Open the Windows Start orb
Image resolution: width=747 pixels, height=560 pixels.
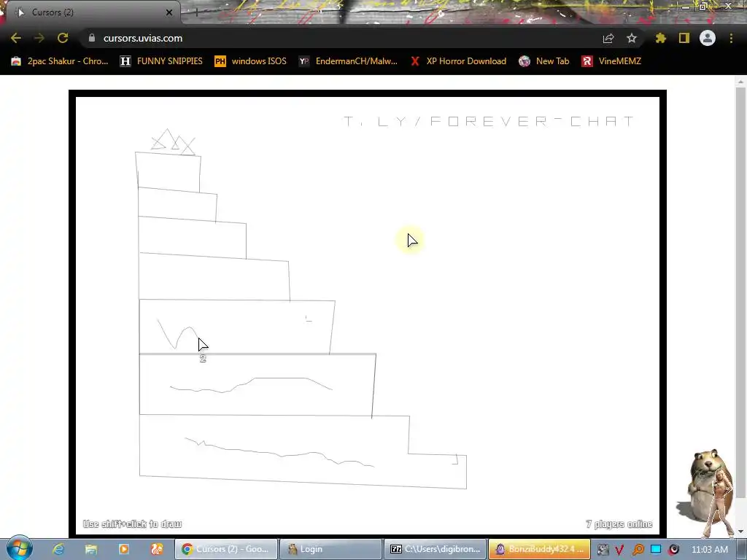19,548
